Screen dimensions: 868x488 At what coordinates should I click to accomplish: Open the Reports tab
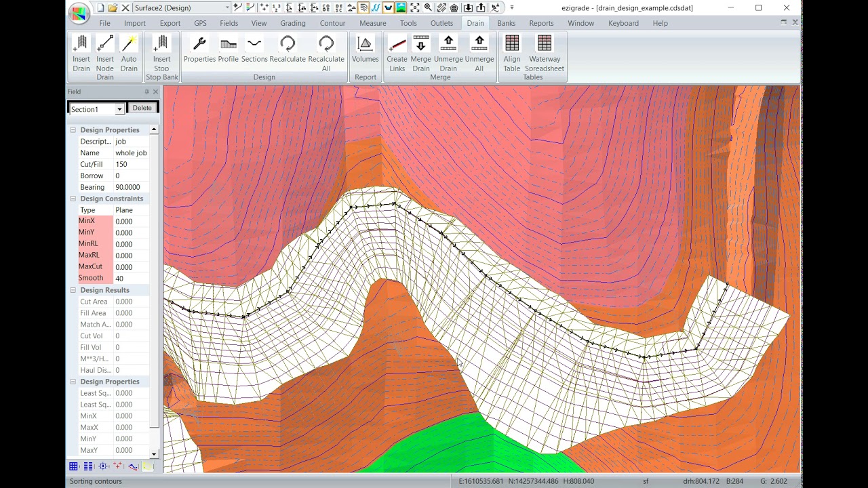541,23
